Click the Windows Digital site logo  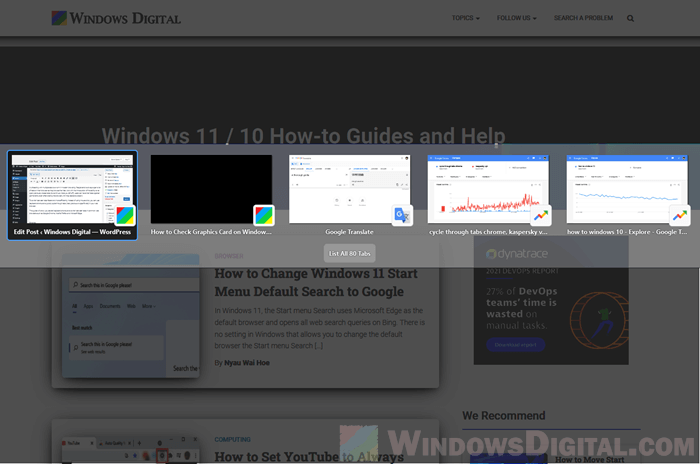[x=116, y=18]
